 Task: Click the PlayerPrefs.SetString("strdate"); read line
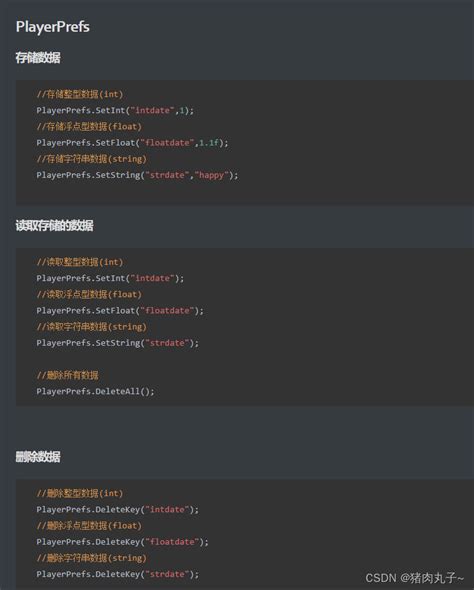tap(118, 343)
